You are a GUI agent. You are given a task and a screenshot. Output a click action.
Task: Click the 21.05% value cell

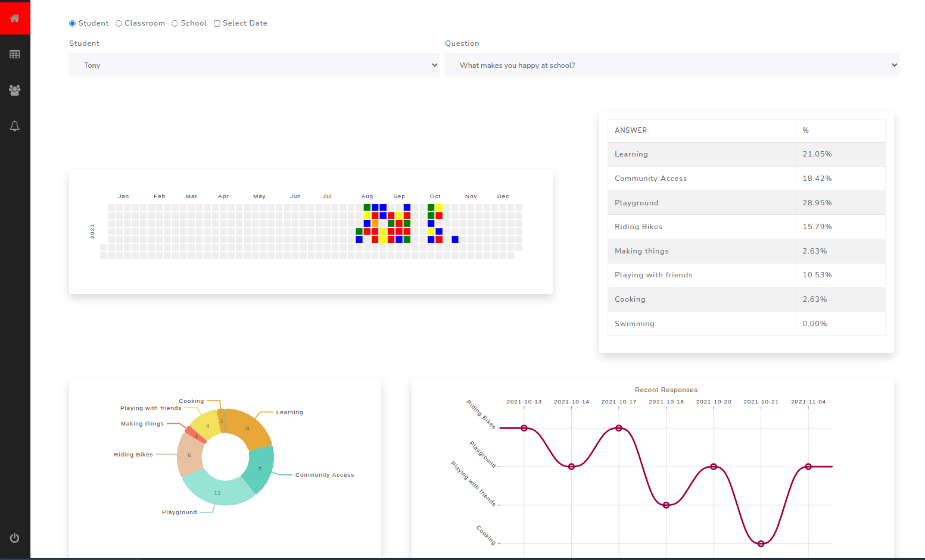click(840, 154)
